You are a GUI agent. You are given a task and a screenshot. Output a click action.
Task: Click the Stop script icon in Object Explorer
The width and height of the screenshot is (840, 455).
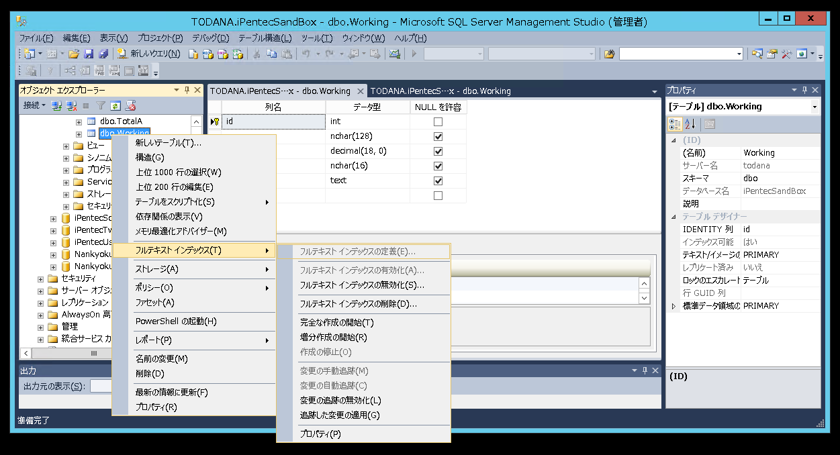[x=131, y=106]
